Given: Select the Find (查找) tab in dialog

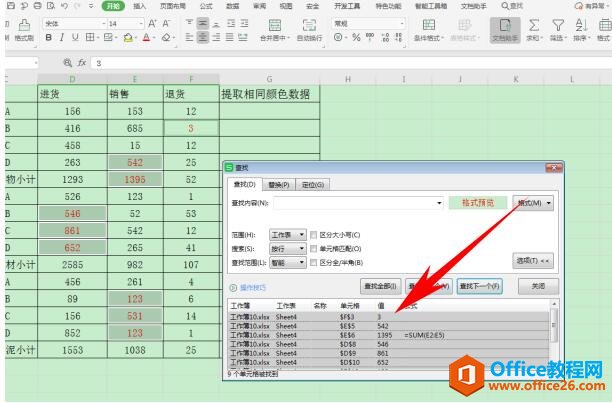Looking at the screenshot, I should click(x=244, y=184).
